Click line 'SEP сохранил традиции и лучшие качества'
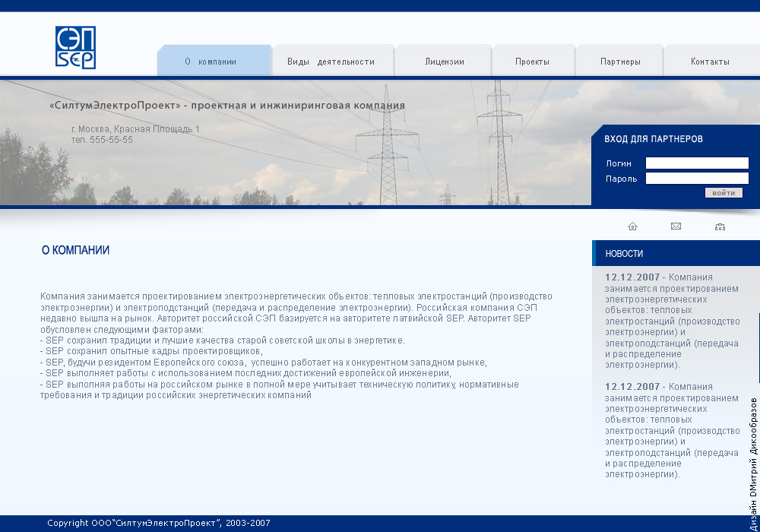This screenshot has width=760, height=532. point(223,340)
